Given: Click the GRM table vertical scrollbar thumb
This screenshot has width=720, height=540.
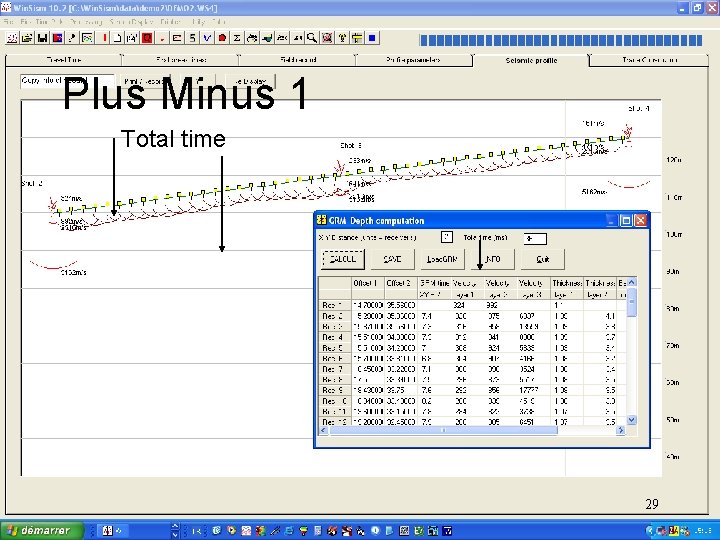Looking at the screenshot, I should tap(632, 302).
